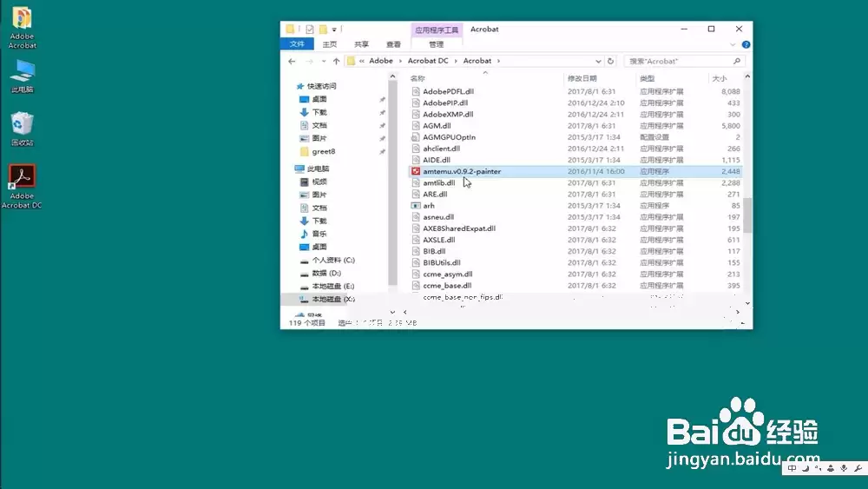The height and width of the screenshot is (489, 868).
Task: Open 下载 under quick access
Action: [x=319, y=112]
